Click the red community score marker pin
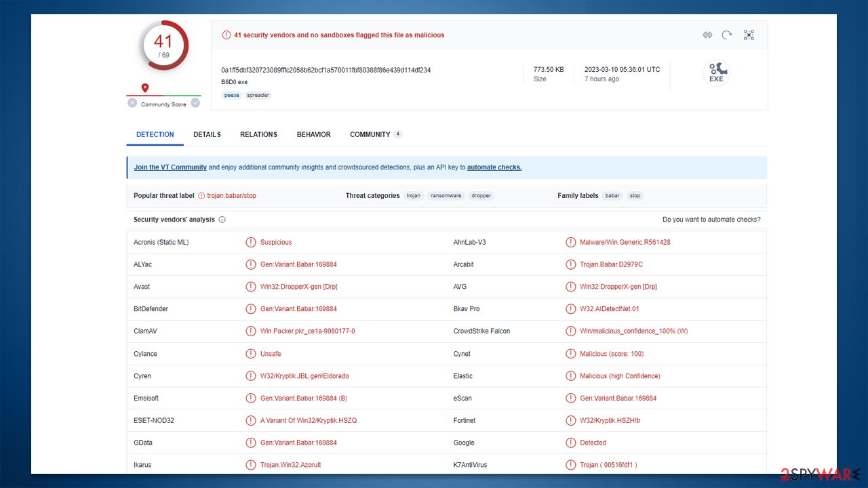Screen dimensions: 868x488 (x=145, y=88)
